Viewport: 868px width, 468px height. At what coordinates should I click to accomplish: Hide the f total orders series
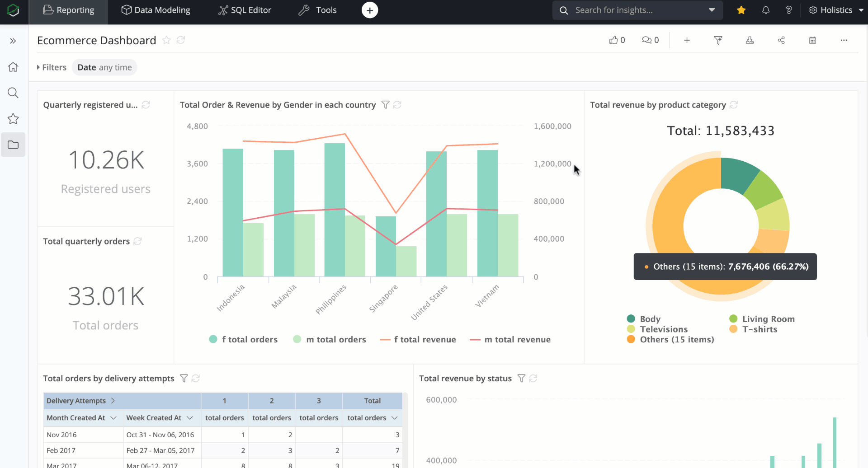243,339
